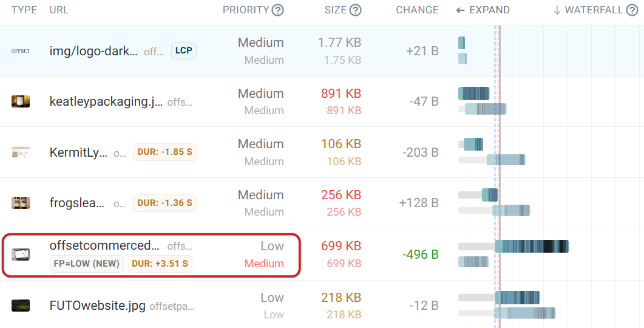Click the FP=LOW (NEW) badge
The width and height of the screenshot is (644, 328).
87,264
